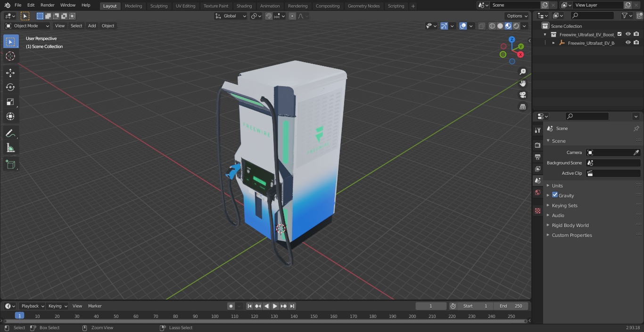Toggle Gravity checkbox
644x332 pixels.
[x=555, y=195]
